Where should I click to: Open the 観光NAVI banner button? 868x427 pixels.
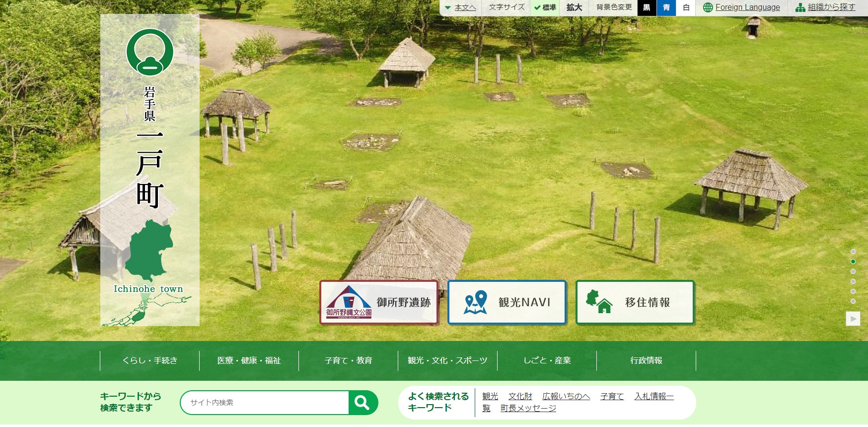coord(507,302)
